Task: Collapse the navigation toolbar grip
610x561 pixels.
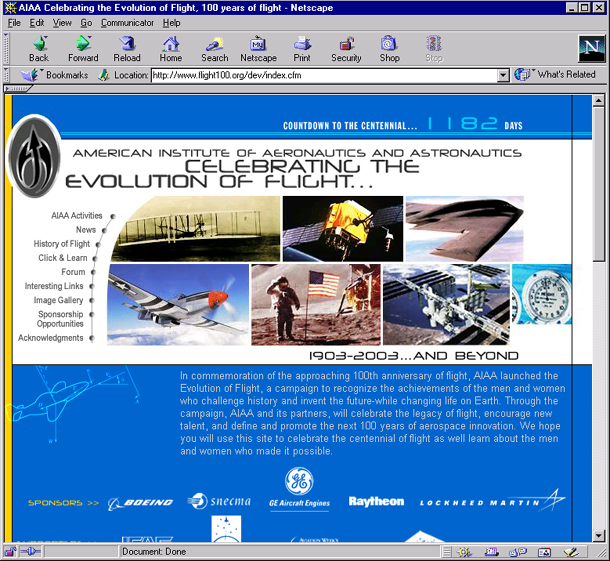Action: [6, 49]
